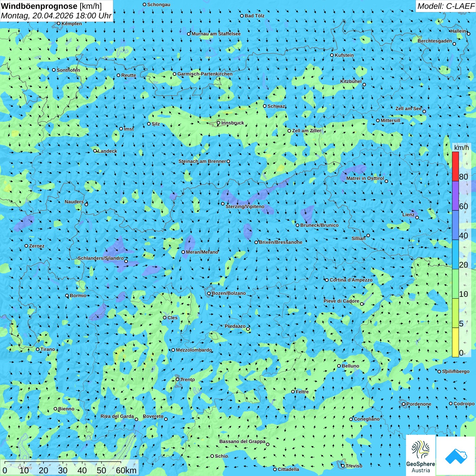Click the Bormio location dot
The height and width of the screenshot is (476, 476).
67,296
